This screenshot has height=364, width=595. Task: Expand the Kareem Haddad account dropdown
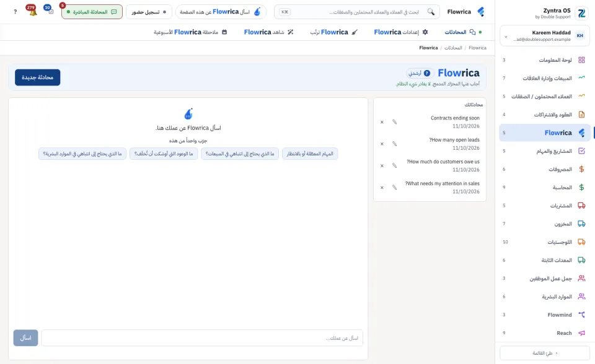545,36
